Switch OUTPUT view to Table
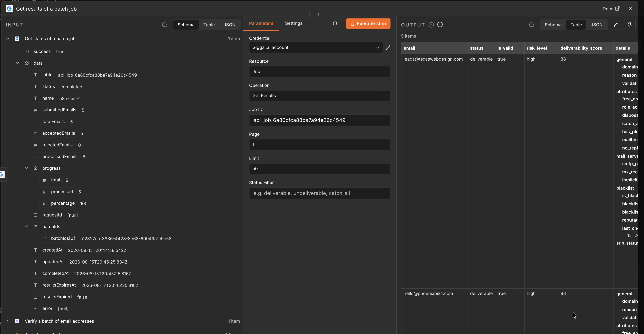Screen dimensions: 644x334 point(576,25)
